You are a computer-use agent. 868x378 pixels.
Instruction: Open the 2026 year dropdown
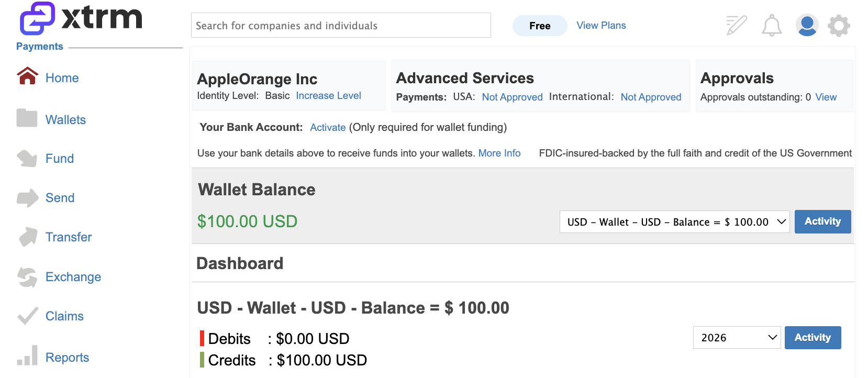(737, 338)
